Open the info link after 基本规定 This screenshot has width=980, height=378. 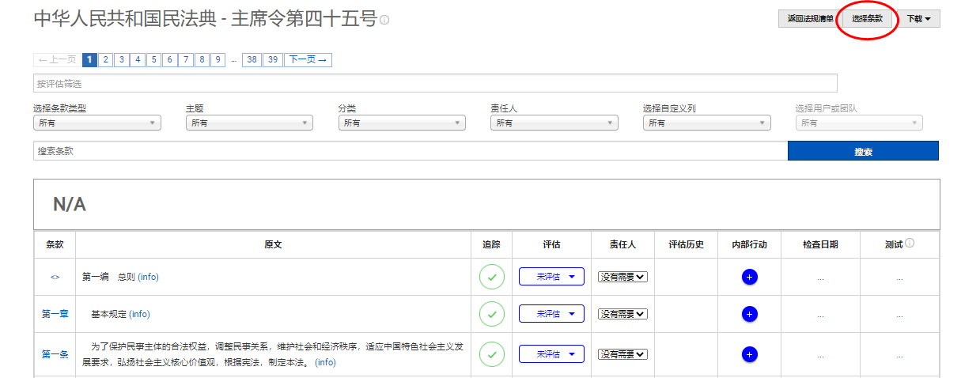(140, 314)
